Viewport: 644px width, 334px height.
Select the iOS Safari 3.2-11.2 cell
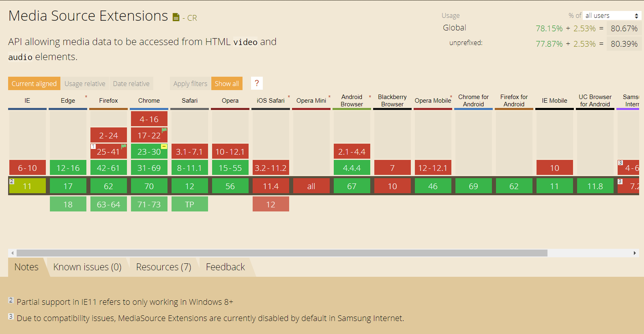(x=271, y=168)
